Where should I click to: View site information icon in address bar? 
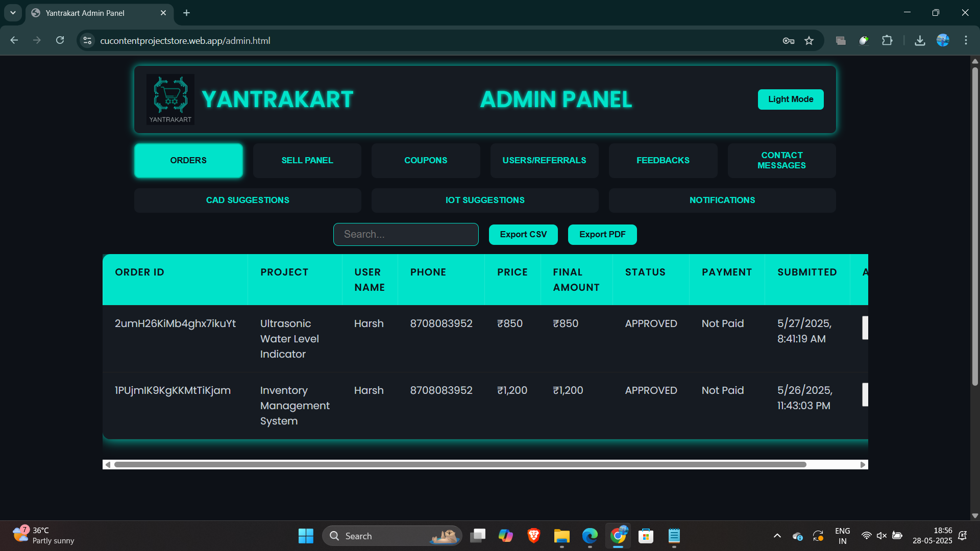(88, 41)
